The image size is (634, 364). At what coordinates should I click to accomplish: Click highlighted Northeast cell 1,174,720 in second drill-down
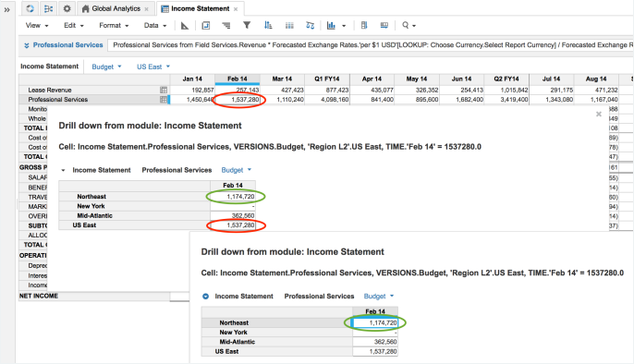tap(375, 323)
